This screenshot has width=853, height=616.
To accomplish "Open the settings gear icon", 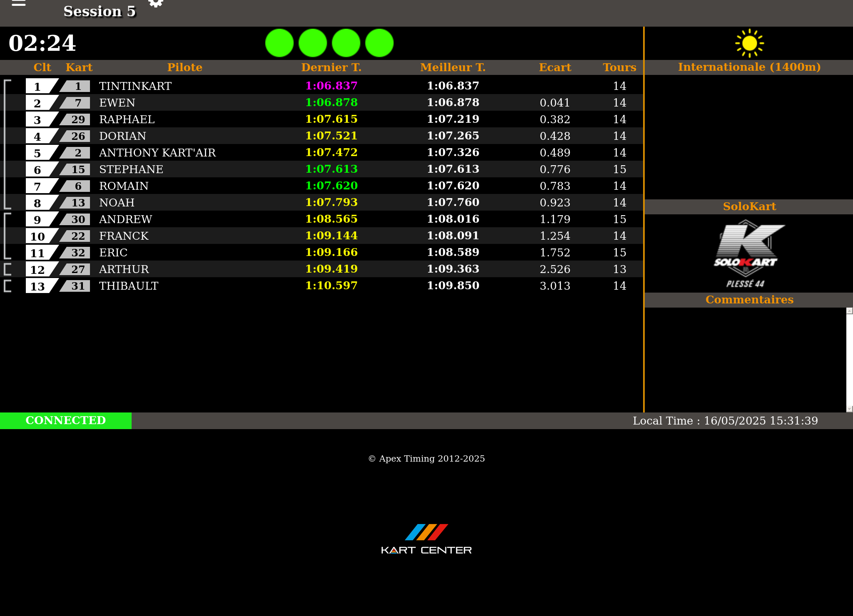I will pos(155,3).
